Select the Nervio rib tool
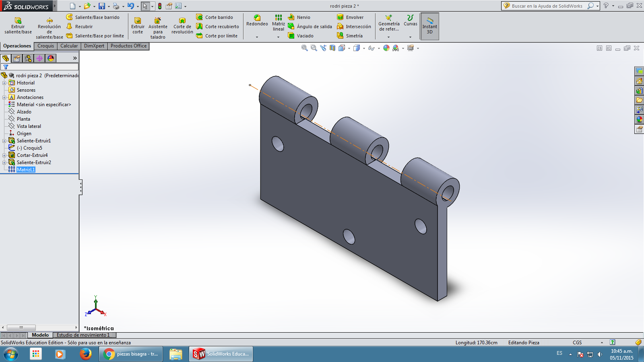This screenshot has width=644, height=362. click(x=299, y=17)
